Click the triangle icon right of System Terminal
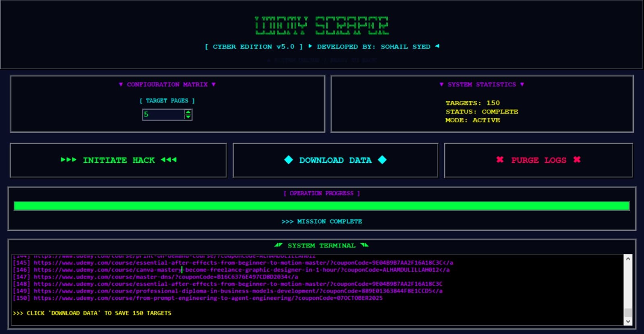Screen dimensions: 644x334 364,245
